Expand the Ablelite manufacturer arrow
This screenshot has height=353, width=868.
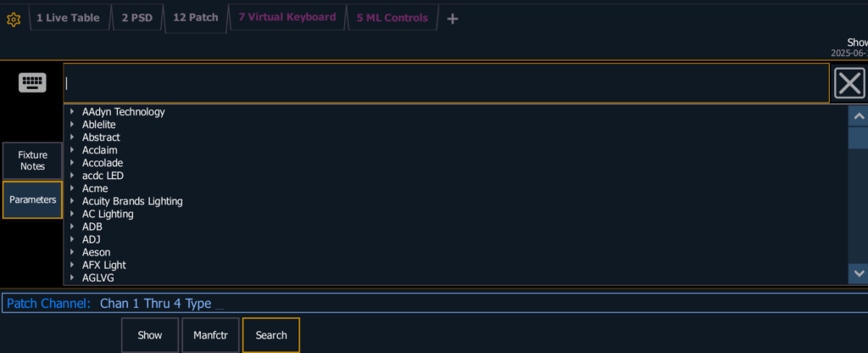pyautogui.click(x=73, y=124)
